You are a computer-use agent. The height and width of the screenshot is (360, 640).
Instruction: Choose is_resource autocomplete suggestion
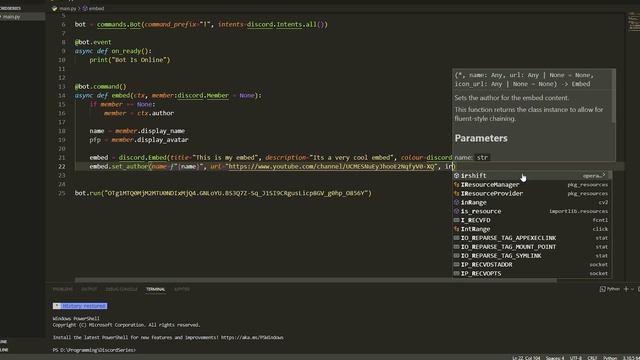pyautogui.click(x=532, y=211)
